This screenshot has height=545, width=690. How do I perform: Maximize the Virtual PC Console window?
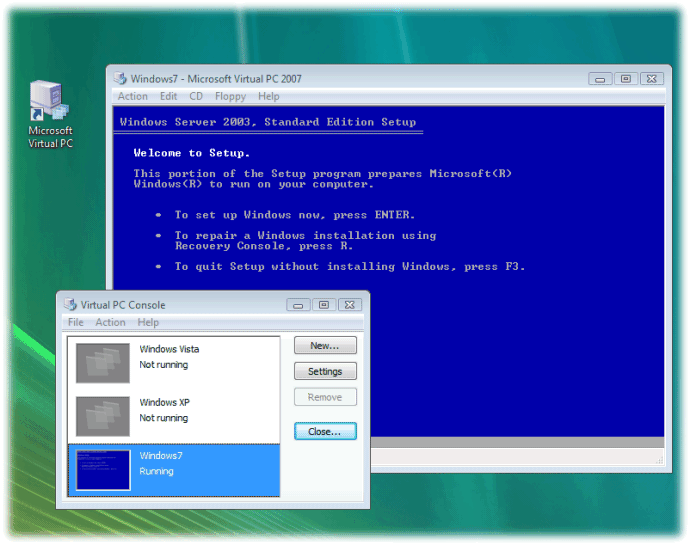pyautogui.click(x=324, y=305)
